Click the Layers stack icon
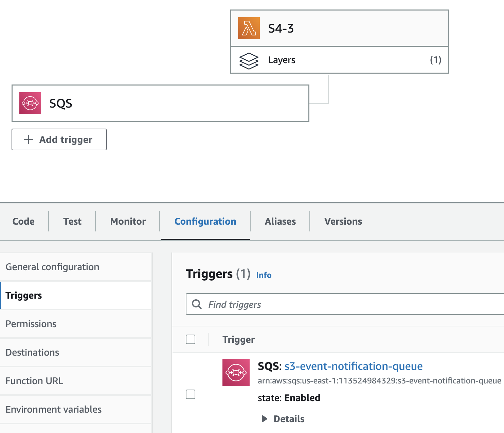 249,61
